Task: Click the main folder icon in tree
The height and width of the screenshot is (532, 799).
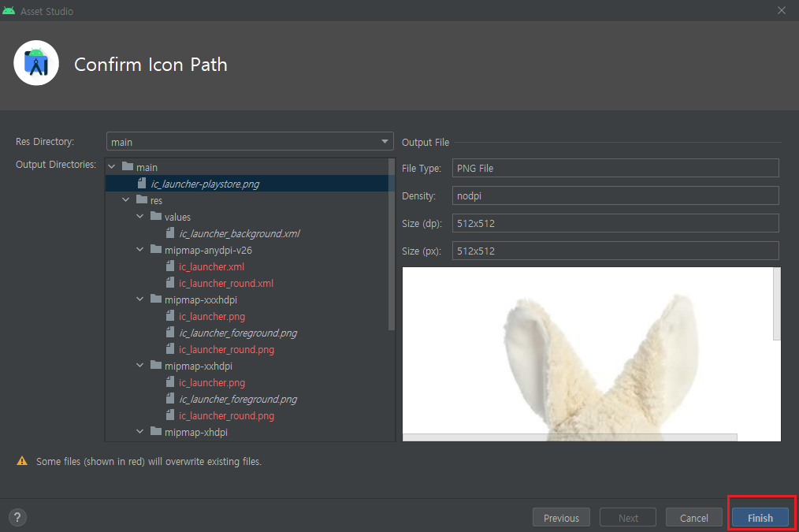Action: [x=128, y=166]
